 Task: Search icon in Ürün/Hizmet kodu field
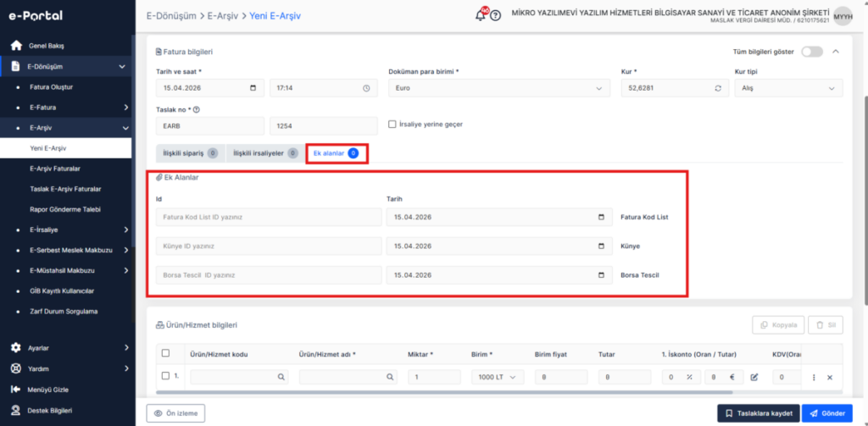tap(281, 377)
